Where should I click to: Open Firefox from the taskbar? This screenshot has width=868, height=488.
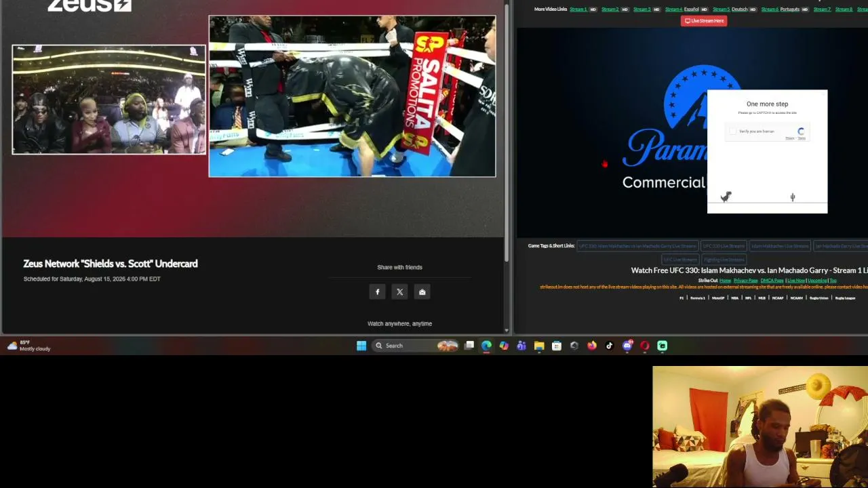coord(592,346)
